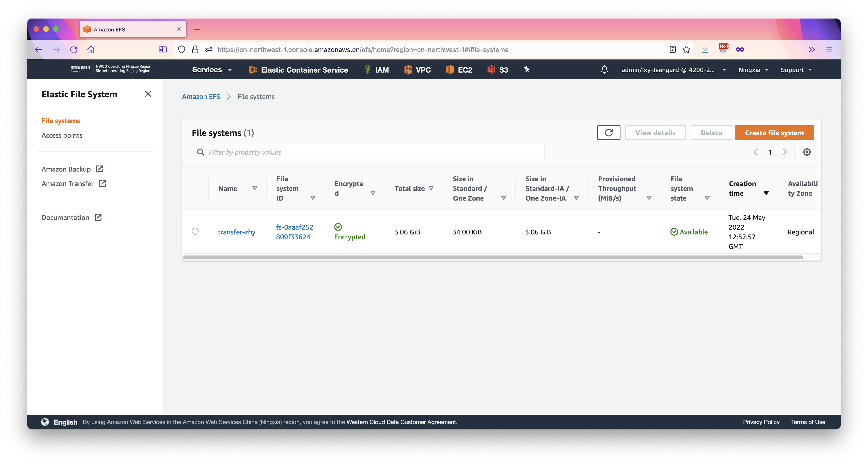
Task: Open the admin account dropdown
Action: click(674, 70)
